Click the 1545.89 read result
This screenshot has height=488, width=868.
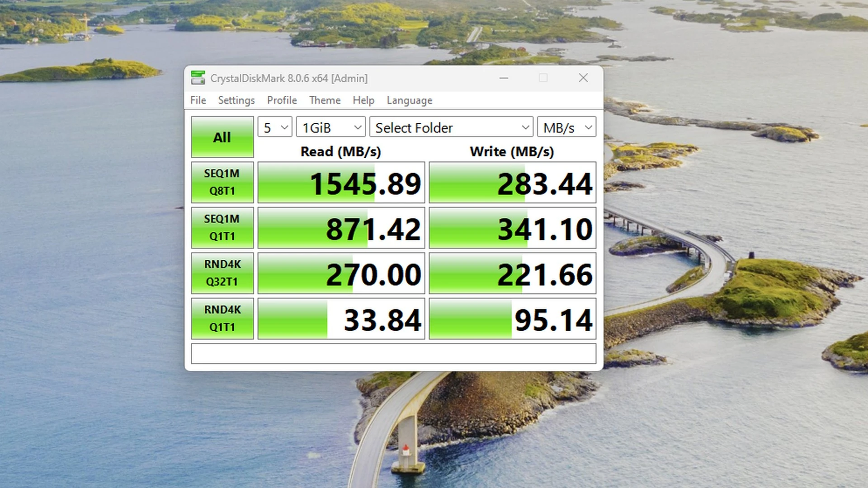pos(341,183)
